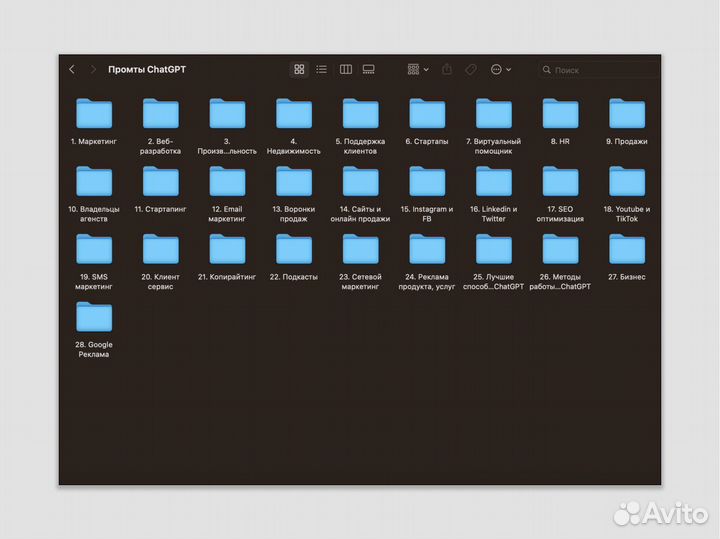This screenshot has height=539, width=720.
Task: Select the "28. Google Реклама" folder
Action: tap(94, 317)
